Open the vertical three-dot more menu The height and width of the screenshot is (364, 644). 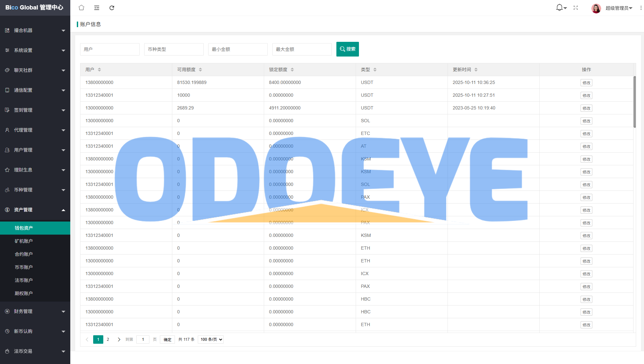coord(641,8)
